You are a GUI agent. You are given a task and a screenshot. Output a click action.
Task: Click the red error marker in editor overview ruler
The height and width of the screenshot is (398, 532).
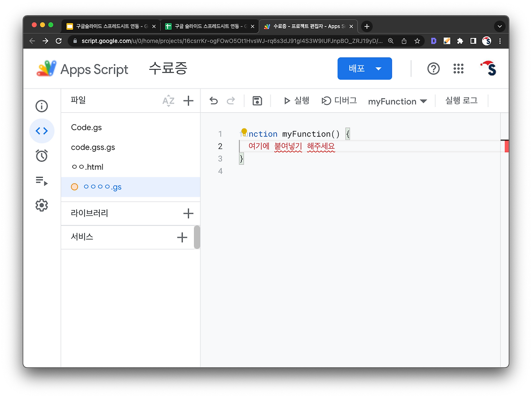coord(507,146)
